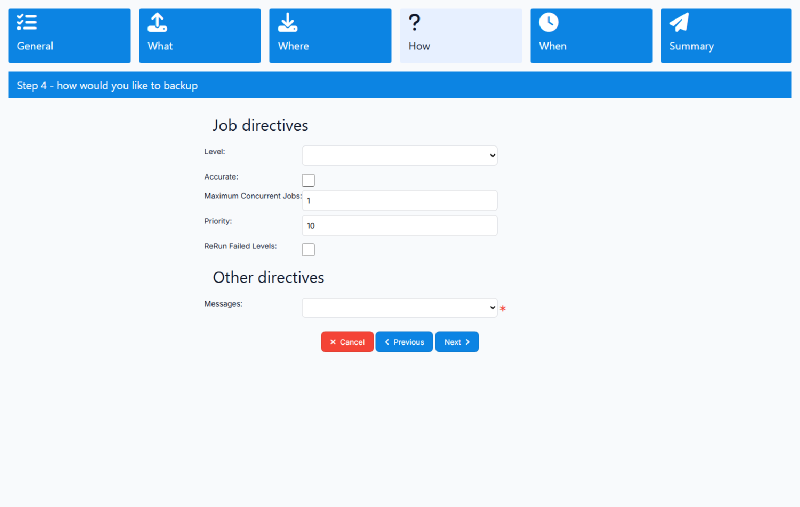Click the 'Job directives' heading

click(260, 125)
